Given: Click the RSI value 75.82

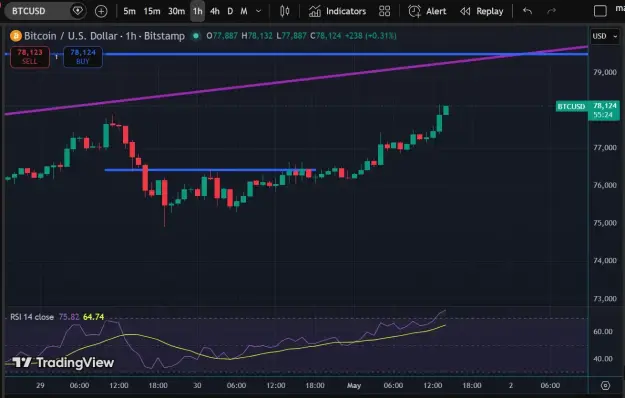Looking at the screenshot, I should tap(69, 317).
